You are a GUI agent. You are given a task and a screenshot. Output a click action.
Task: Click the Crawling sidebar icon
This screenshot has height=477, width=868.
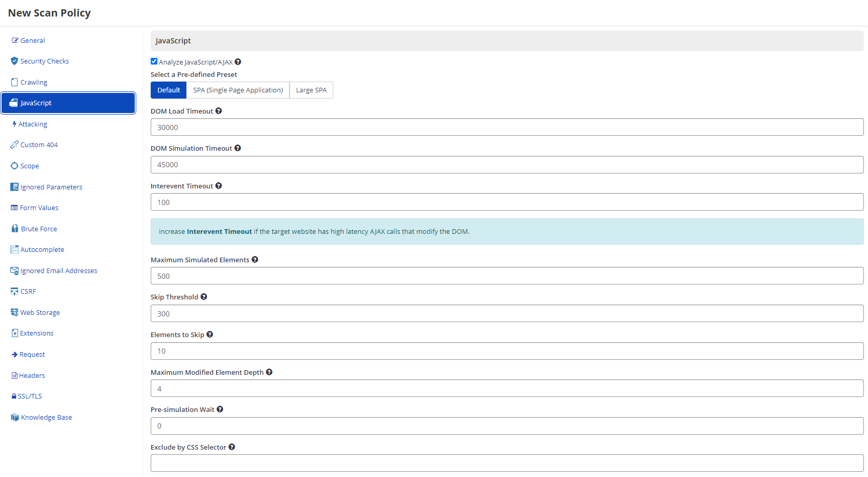point(14,82)
